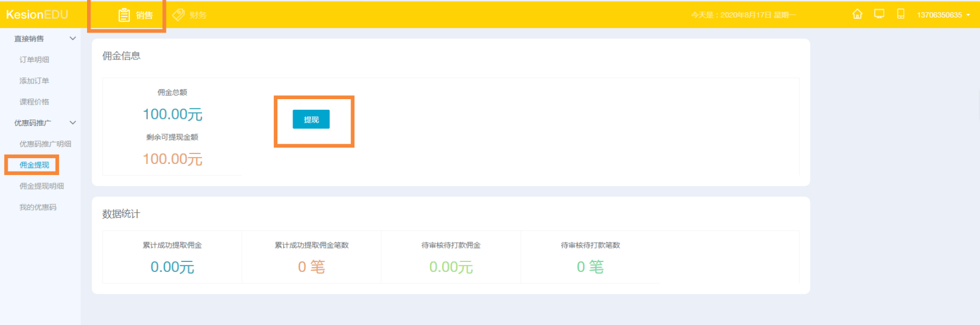This screenshot has height=325, width=980.
Task: Switch to the 财务 tab
Action: [197, 15]
